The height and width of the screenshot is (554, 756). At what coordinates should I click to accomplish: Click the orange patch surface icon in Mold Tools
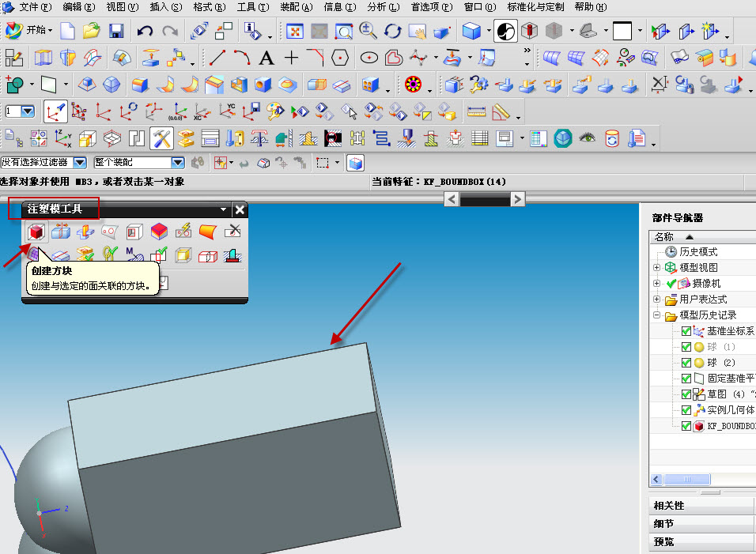[208, 232]
